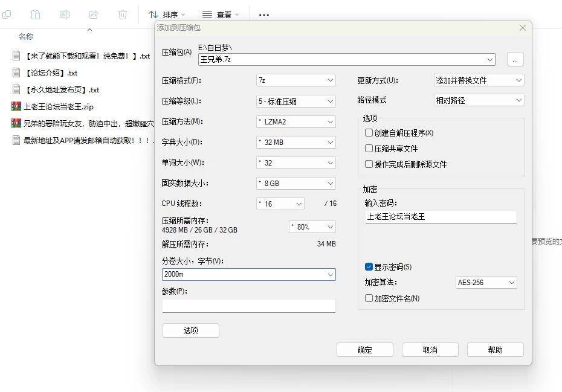Click the 取消 button
Image resolution: width=562 pixels, height=392 pixels.
point(430,350)
